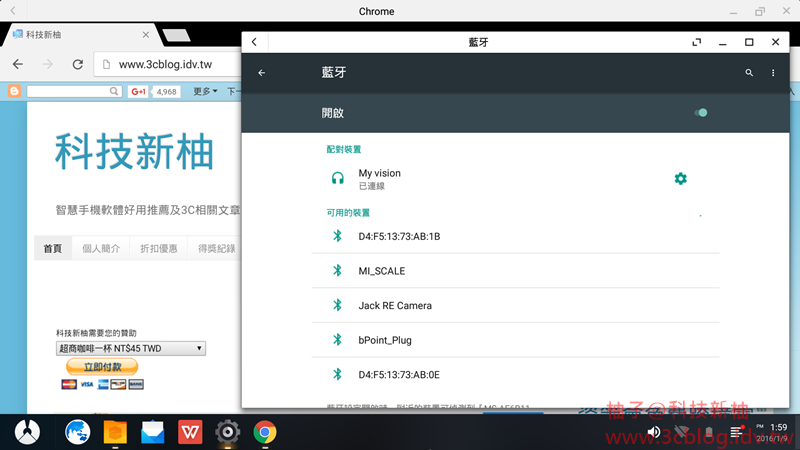
Task: Open Chrome from the taskbar
Action: coord(265,432)
